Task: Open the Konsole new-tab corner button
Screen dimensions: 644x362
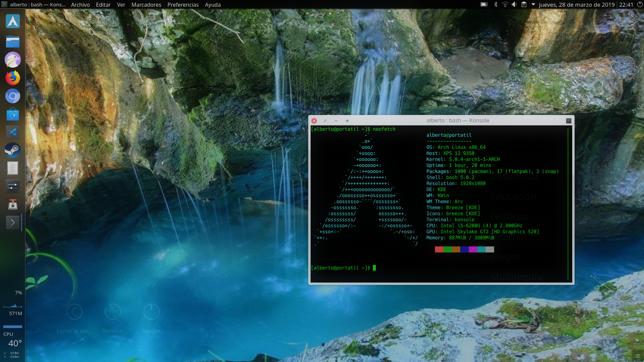Action: (568, 121)
